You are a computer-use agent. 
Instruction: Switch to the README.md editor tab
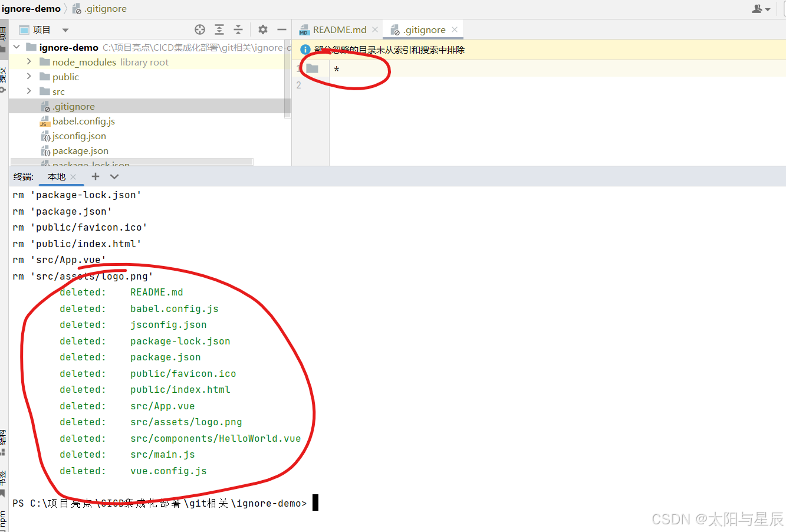point(339,29)
